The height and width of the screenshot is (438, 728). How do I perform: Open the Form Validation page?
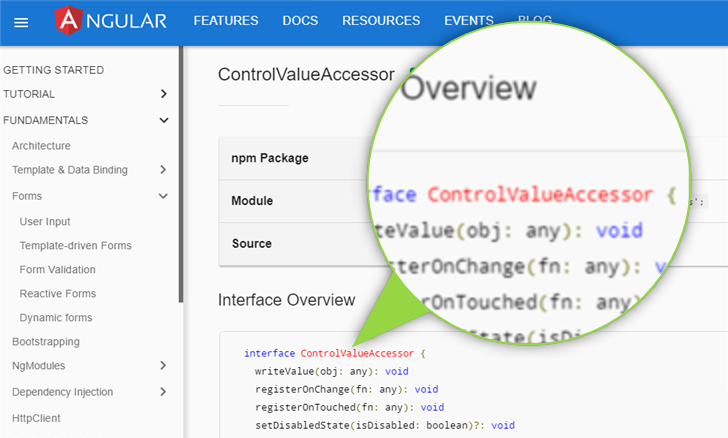click(x=58, y=270)
